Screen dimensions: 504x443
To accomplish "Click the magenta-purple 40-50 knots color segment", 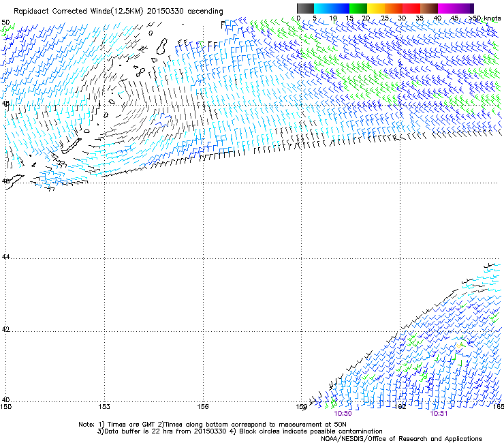I will (x=456, y=8).
